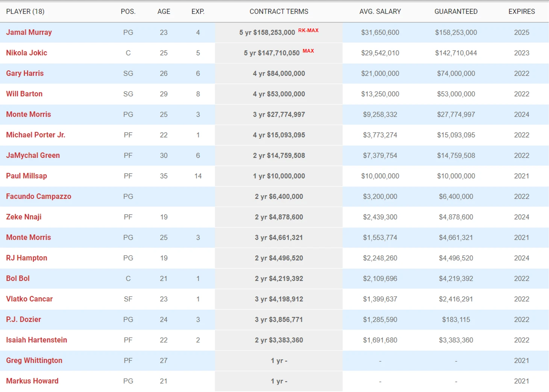Select Zeke Nnaji's average salary $2,439,300
This screenshot has width=549, height=392.
pos(380,217)
